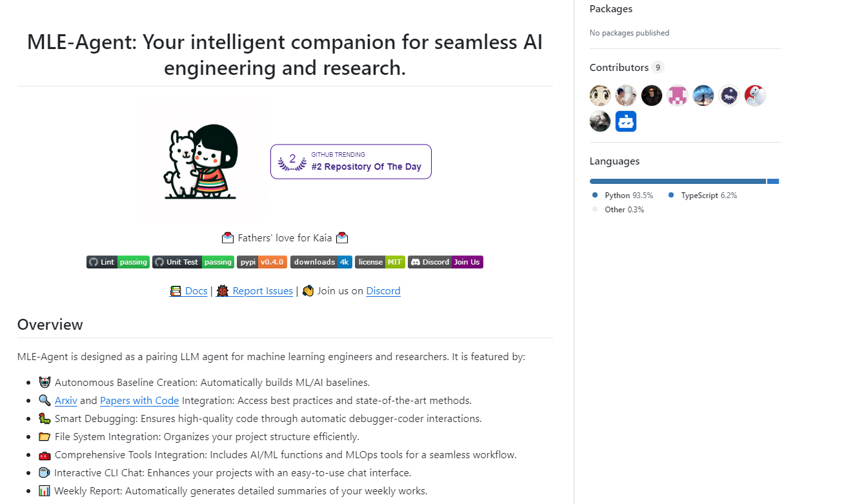Click the Discord Join Us badge
Image resolution: width=846 pixels, height=504 pixels.
pos(445,262)
